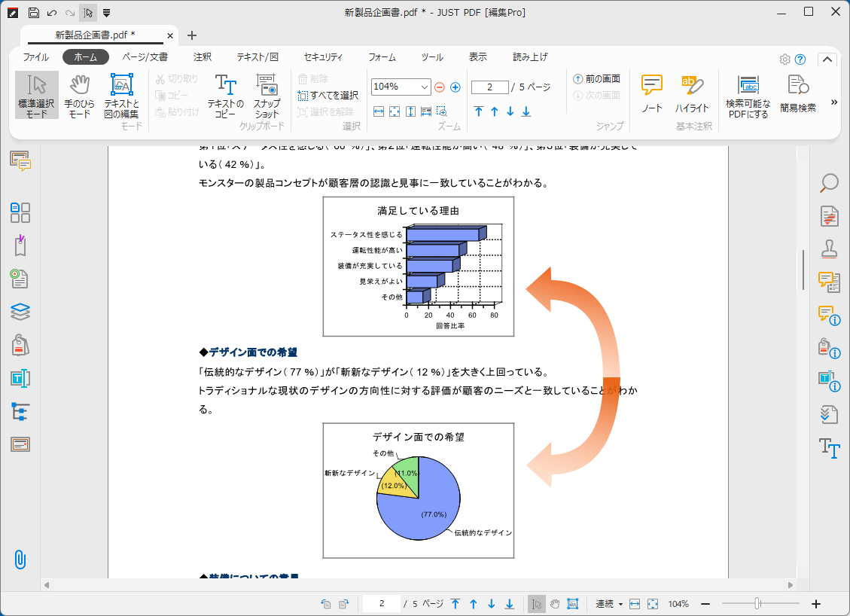Image resolution: width=850 pixels, height=616 pixels.
Task: Adjust the zoom slider in status bar
Action: tap(758, 603)
